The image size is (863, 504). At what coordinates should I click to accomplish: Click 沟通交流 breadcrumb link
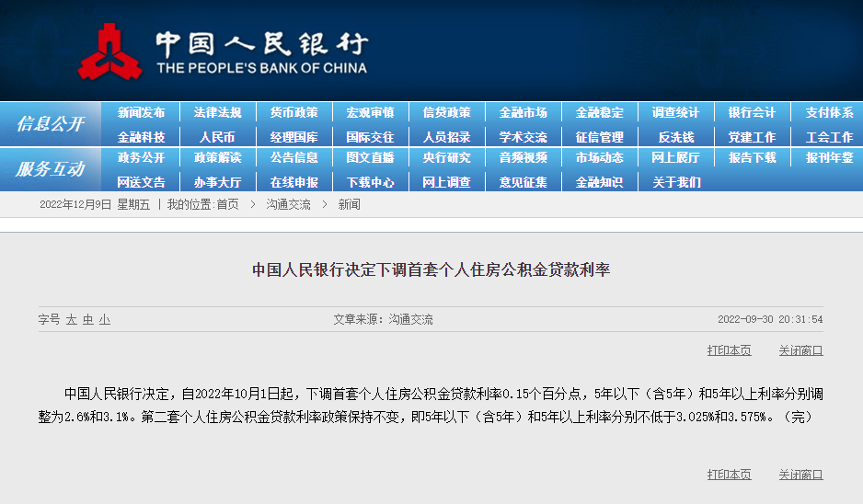(288, 205)
